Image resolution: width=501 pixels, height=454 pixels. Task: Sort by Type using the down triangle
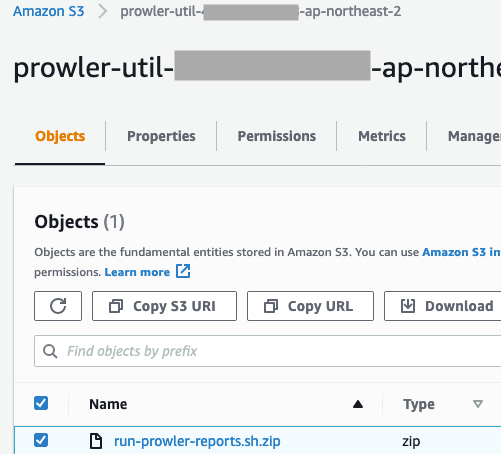click(478, 404)
